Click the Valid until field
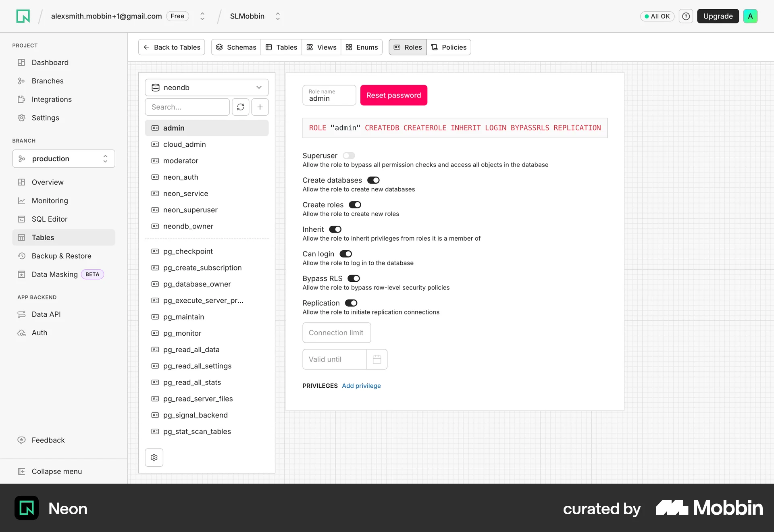The width and height of the screenshot is (774, 532). pos(335,359)
